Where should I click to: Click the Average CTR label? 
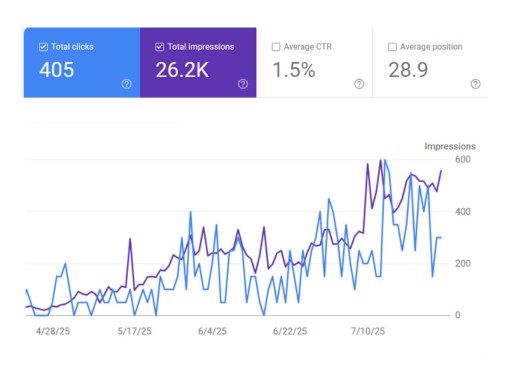308,47
